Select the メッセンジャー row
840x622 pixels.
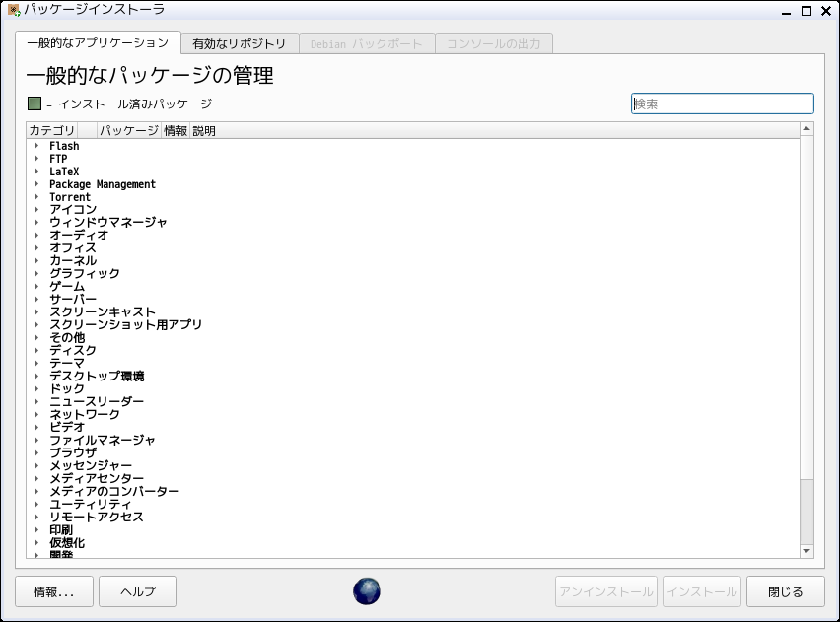coord(413,465)
